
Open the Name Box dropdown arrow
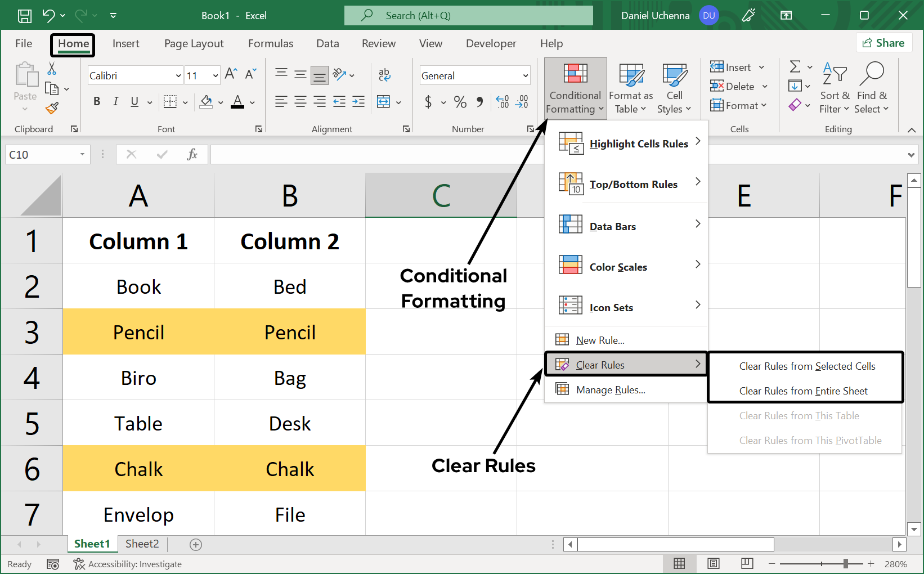pyautogui.click(x=82, y=154)
